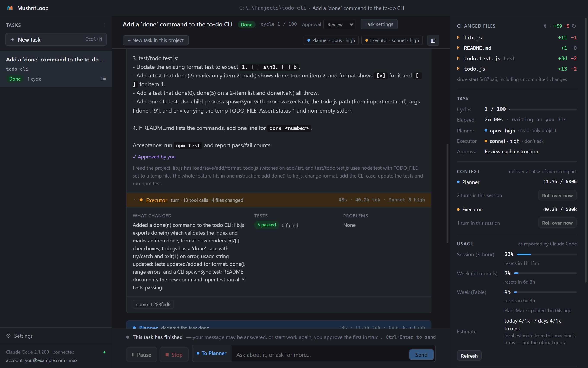Click the Week all models usage bar
588x368 pixels.
545,273
